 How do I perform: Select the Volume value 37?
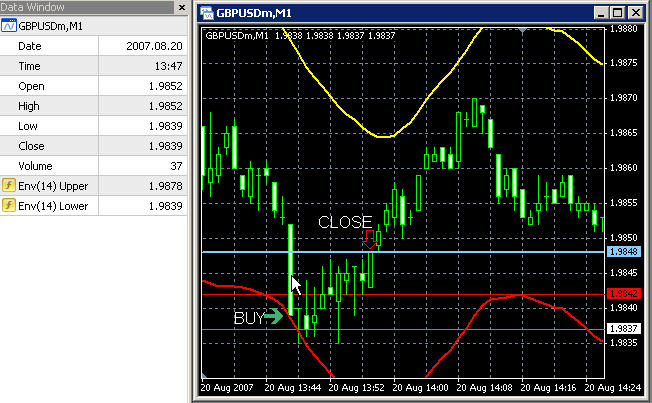point(176,166)
